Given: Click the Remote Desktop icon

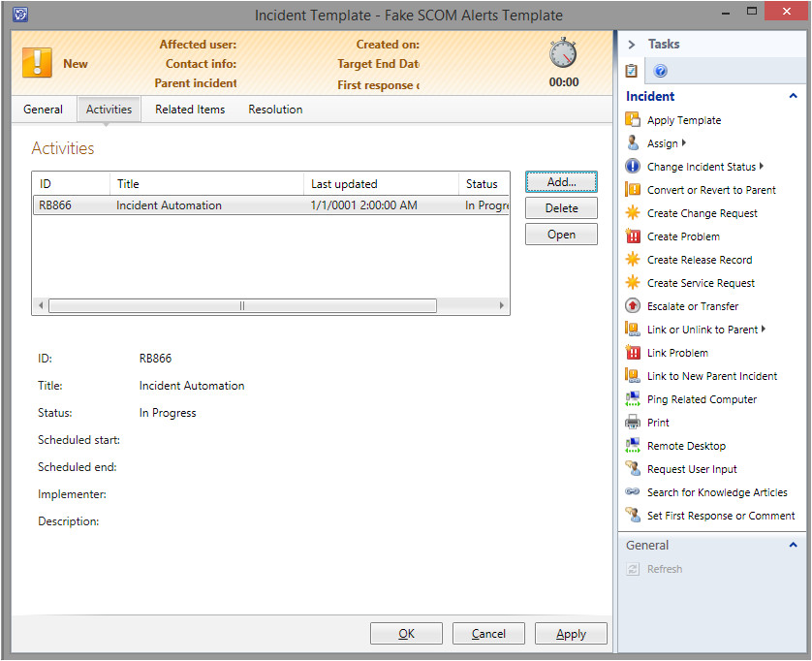Looking at the screenshot, I should point(633,446).
